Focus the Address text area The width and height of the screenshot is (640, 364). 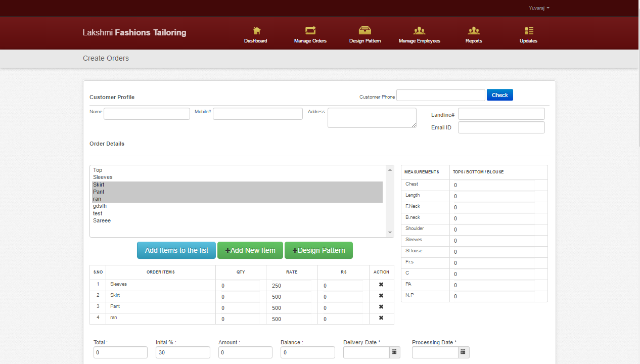(372, 118)
